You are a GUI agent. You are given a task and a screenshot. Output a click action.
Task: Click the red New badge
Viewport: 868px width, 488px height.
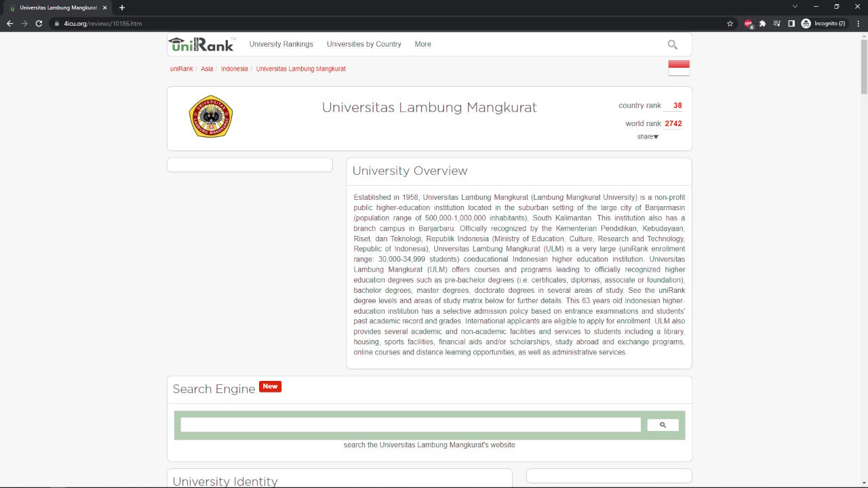270,386
